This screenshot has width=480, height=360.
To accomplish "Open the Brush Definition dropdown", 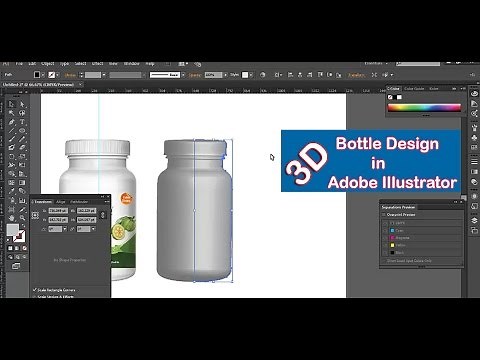I will coord(183,75).
